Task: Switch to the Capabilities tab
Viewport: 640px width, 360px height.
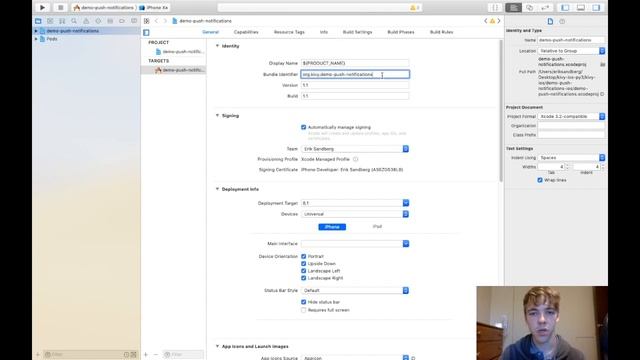Action: click(x=246, y=32)
